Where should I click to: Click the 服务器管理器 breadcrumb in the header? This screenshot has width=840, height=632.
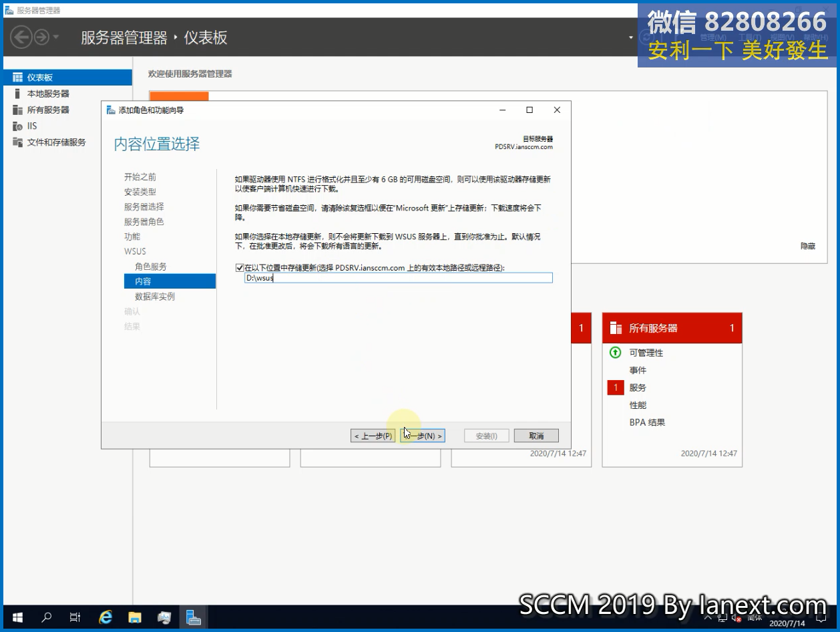click(x=124, y=37)
